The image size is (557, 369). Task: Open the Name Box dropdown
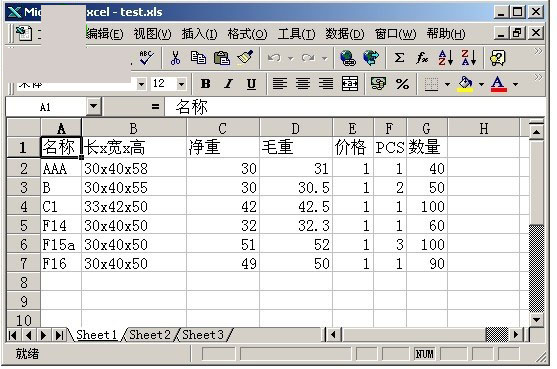pyautogui.click(x=94, y=106)
